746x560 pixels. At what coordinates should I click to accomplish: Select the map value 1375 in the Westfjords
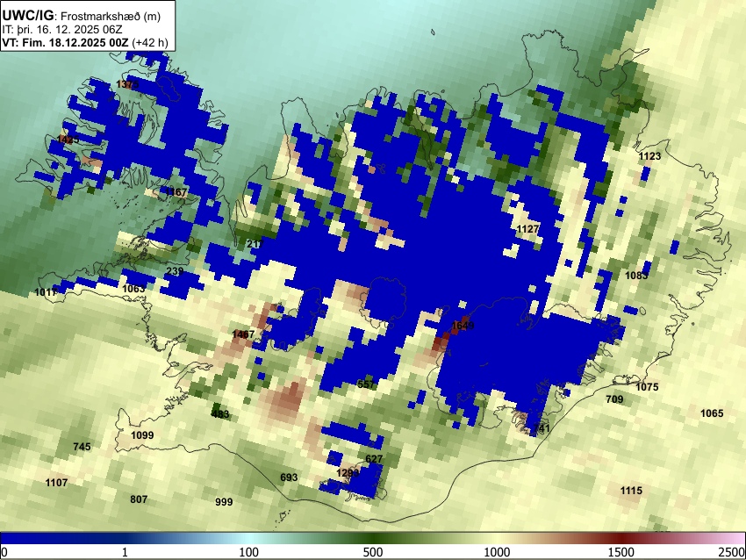coord(127,84)
